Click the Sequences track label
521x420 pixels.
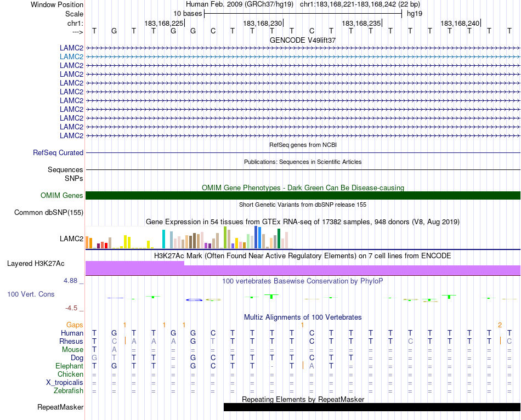tap(65, 170)
